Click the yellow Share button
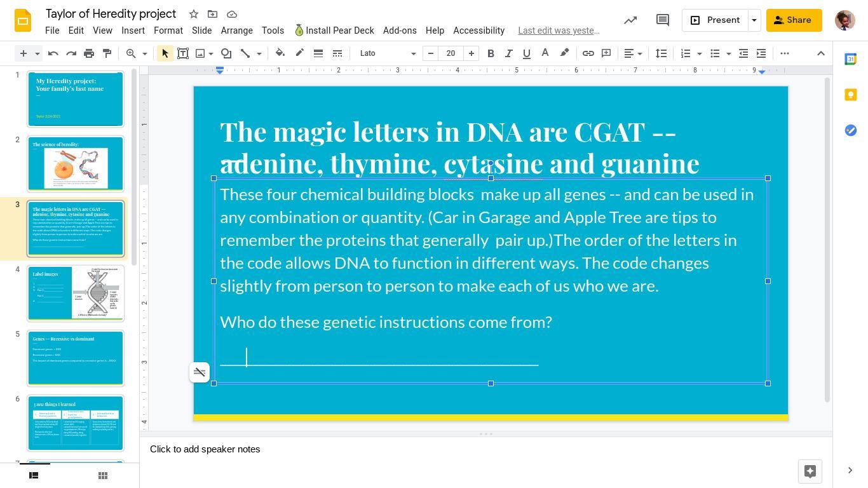 point(794,20)
